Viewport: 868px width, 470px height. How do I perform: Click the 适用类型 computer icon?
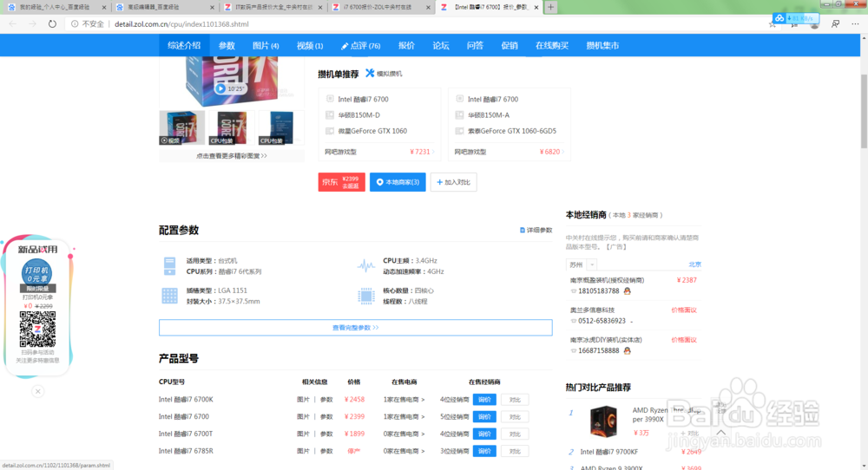(x=169, y=266)
